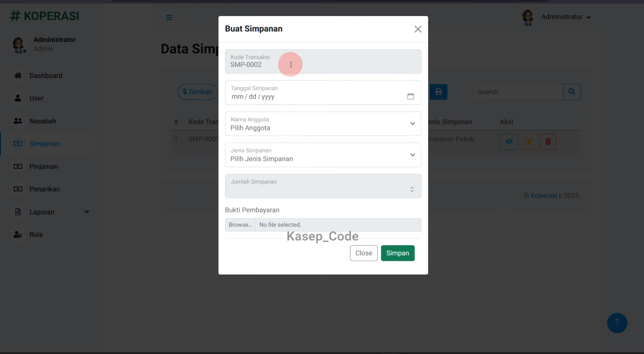Open Pinjaman in sidebar
This screenshot has width=644, height=354.
[44, 166]
